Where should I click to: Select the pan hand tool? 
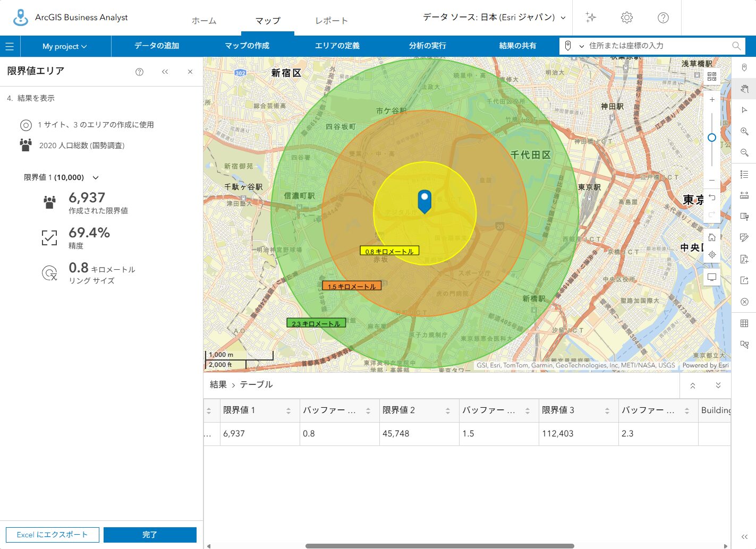click(x=744, y=89)
